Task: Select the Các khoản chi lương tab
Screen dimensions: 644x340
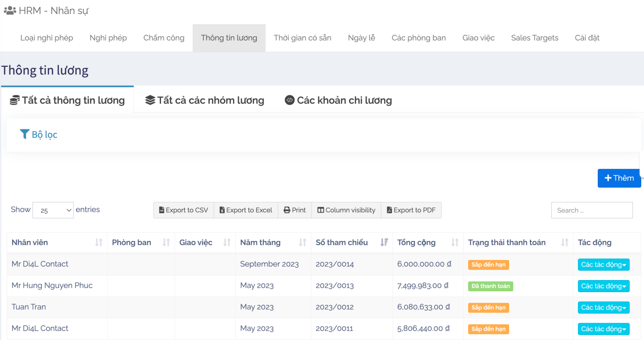Action: click(x=339, y=100)
